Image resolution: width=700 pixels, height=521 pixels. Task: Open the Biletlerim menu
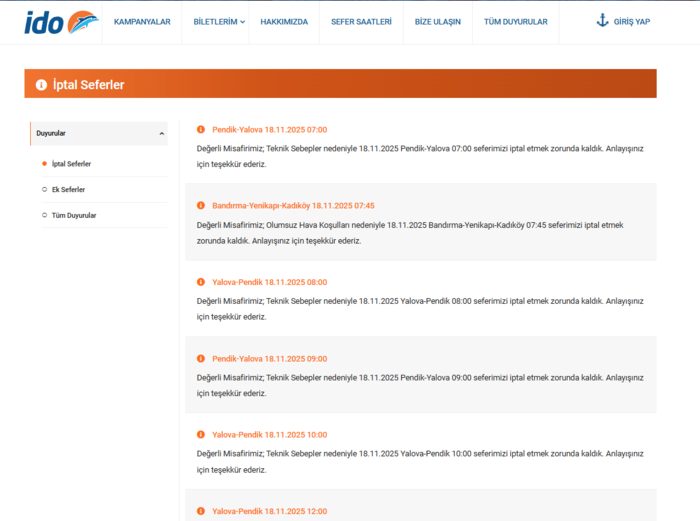coord(215,22)
